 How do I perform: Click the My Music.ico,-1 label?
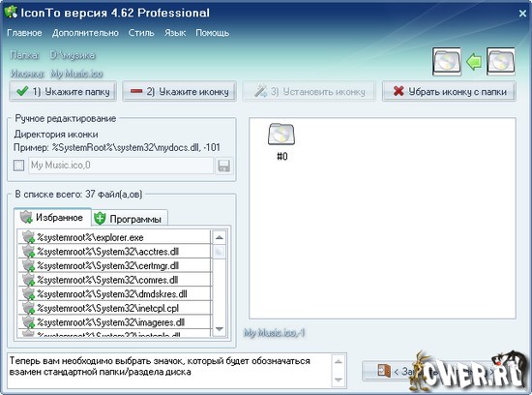point(274,333)
